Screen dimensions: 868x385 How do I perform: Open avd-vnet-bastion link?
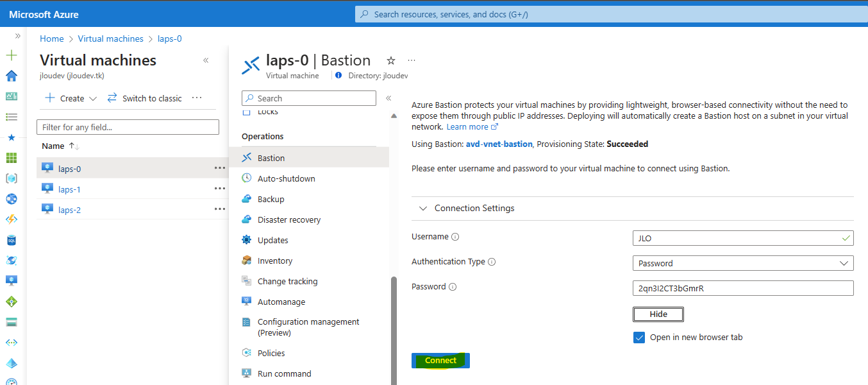[499, 144]
